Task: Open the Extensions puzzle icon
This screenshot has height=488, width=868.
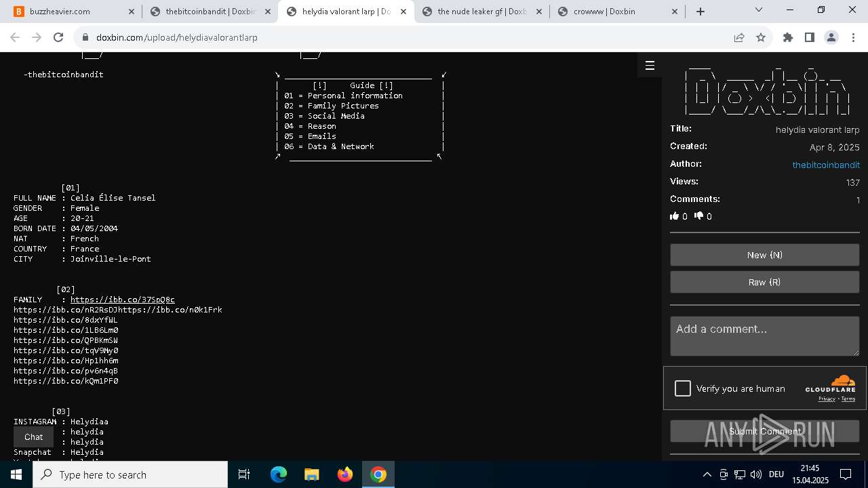Action: 788,38
